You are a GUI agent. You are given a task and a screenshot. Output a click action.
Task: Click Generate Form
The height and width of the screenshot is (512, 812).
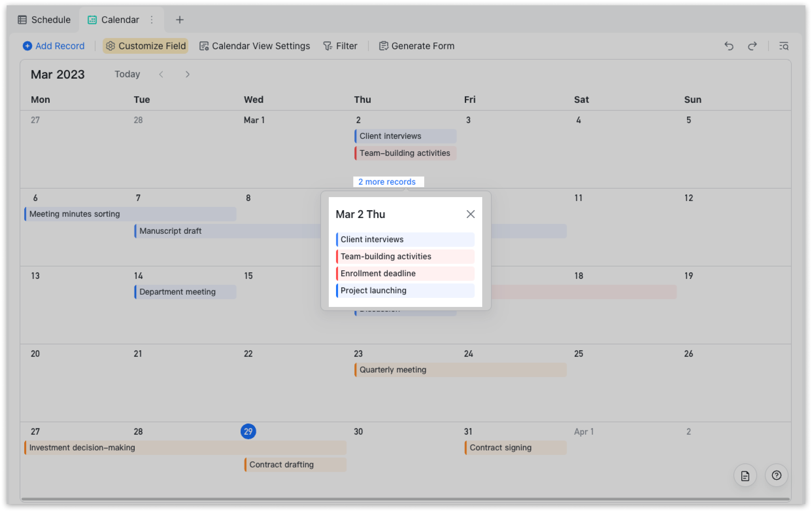[x=417, y=46]
